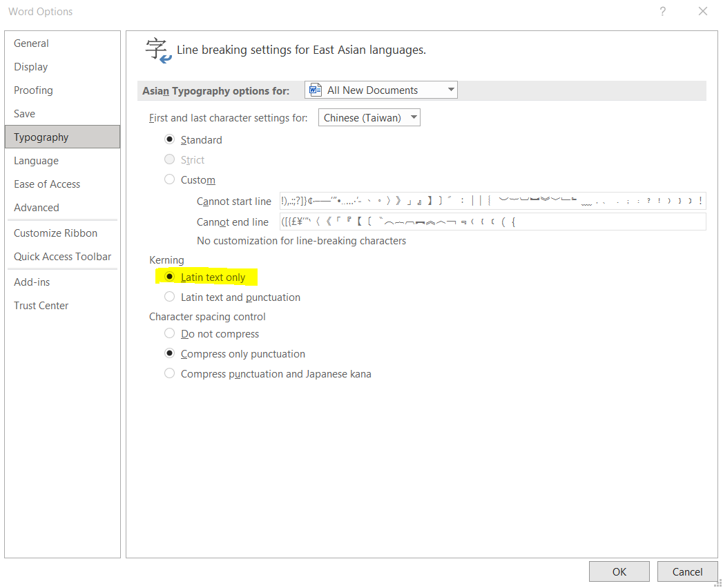Click the Word document icon in dropdown
This screenshot has width=723, height=588.
click(x=316, y=90)
